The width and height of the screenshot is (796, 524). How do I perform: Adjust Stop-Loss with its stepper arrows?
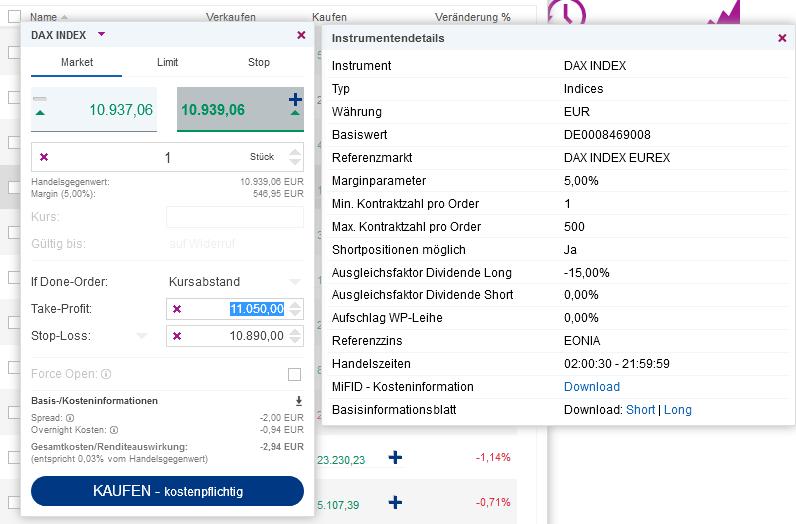tap(295, 336)
